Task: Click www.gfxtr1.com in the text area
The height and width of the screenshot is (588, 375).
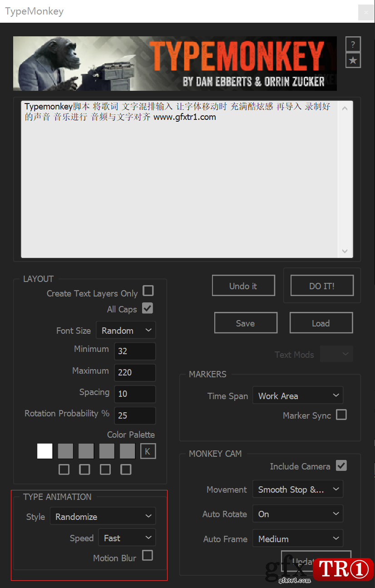Action: tap(184, 117)
